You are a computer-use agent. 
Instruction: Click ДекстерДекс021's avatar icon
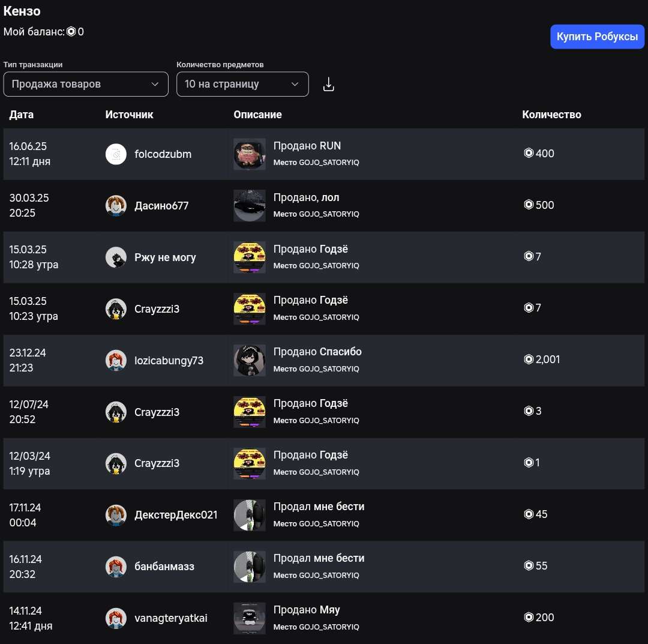pyautogui.click(x=116, y=515)
